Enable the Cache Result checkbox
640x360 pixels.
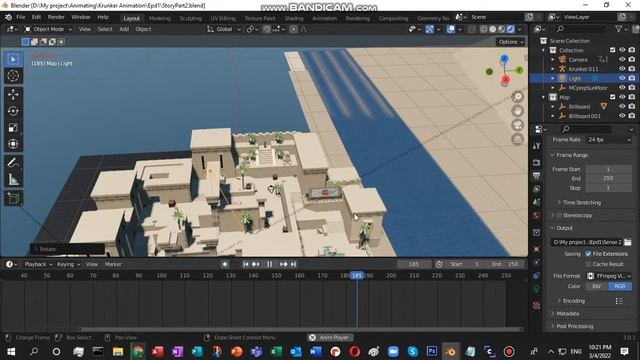[588, 264]
